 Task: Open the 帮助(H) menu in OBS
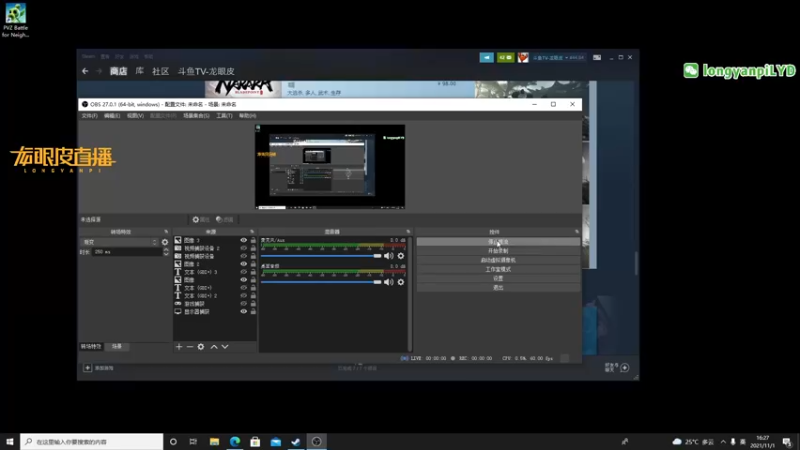(247, 116)
